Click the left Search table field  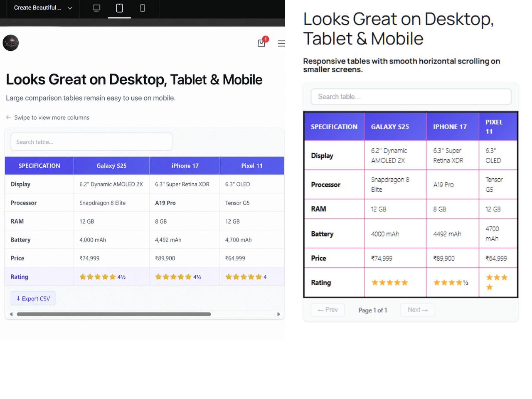[x=91, y=142]
